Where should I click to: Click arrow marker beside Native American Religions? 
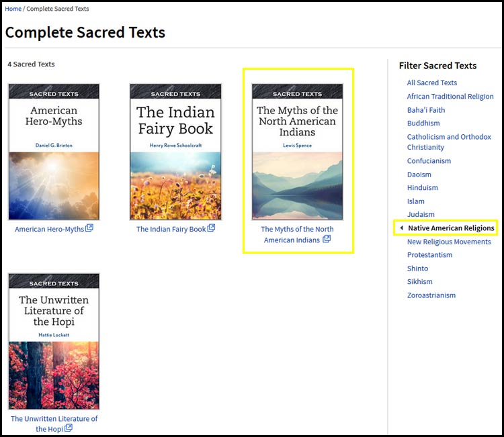[x=401, y=228]
